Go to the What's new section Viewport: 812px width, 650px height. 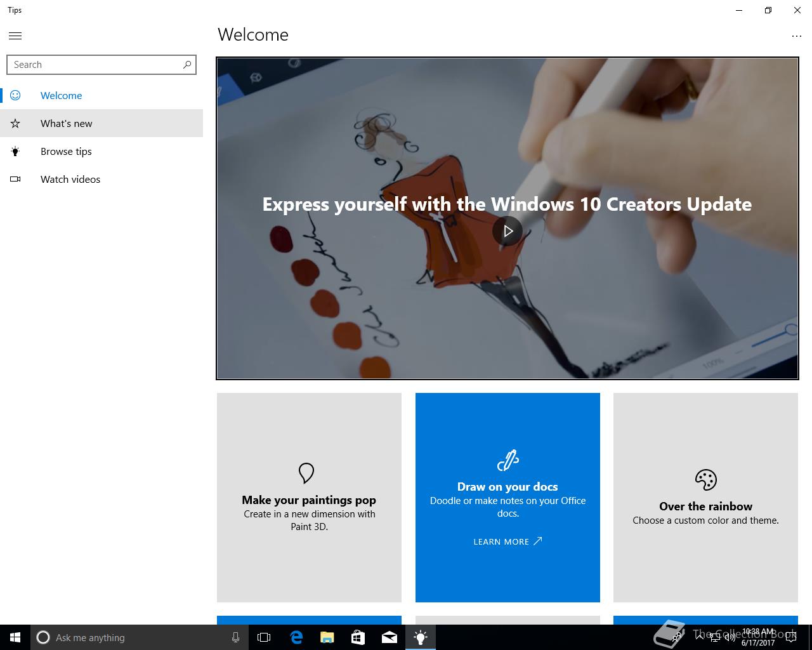coord(101,123)
